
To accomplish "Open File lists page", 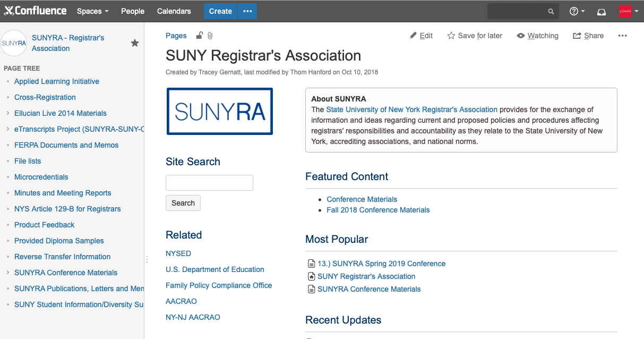I will (x=28, y=161).
